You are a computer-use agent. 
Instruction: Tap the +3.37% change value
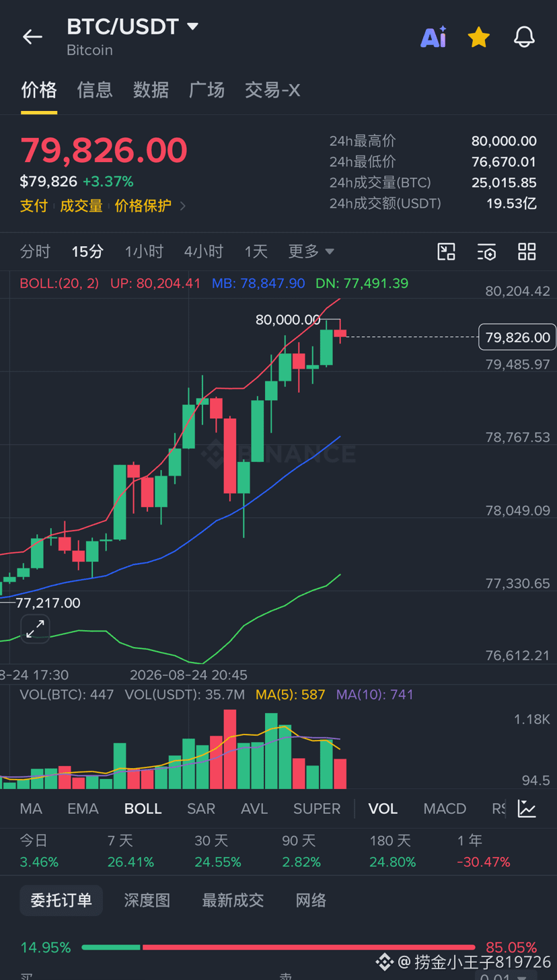coord(108,182)
